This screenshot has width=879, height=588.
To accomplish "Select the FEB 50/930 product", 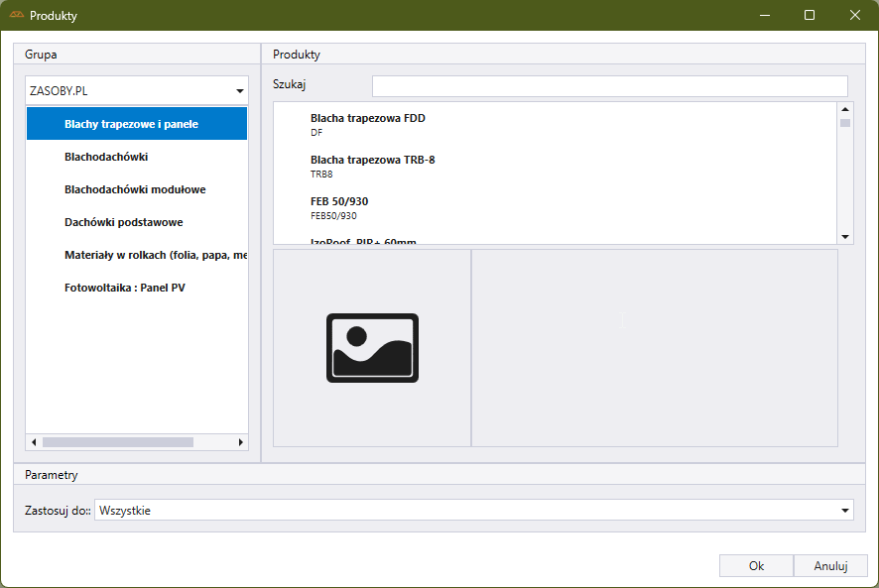I will point(339,207).
